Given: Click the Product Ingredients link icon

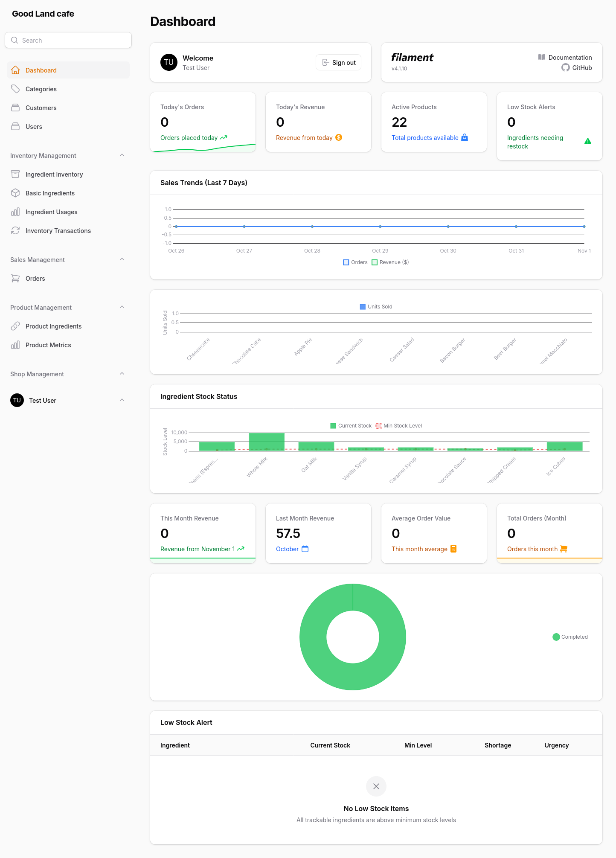Looking at the screenshot, I should click(15, 326).
